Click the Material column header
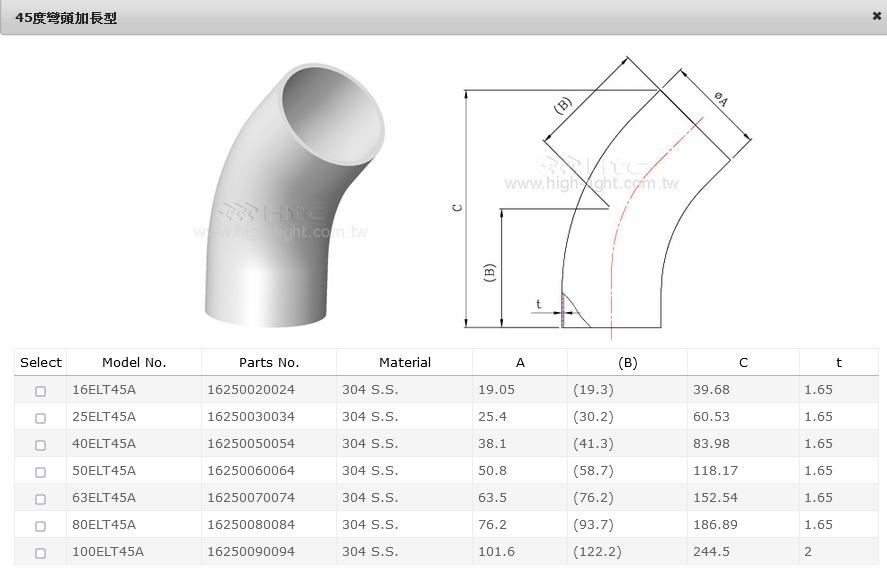This screenshot has height=578, width=887. (405, 363)
